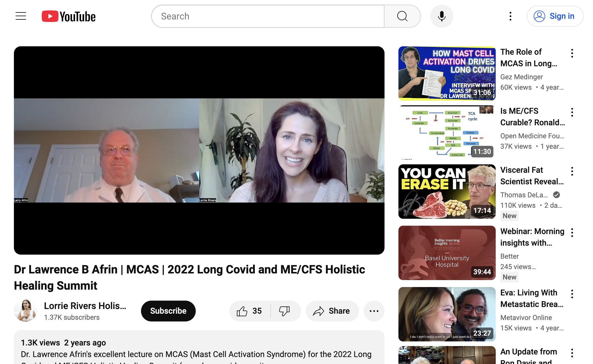593x364 pixels.
Task: Open more actions ellipsis under video
Action: 374,311
